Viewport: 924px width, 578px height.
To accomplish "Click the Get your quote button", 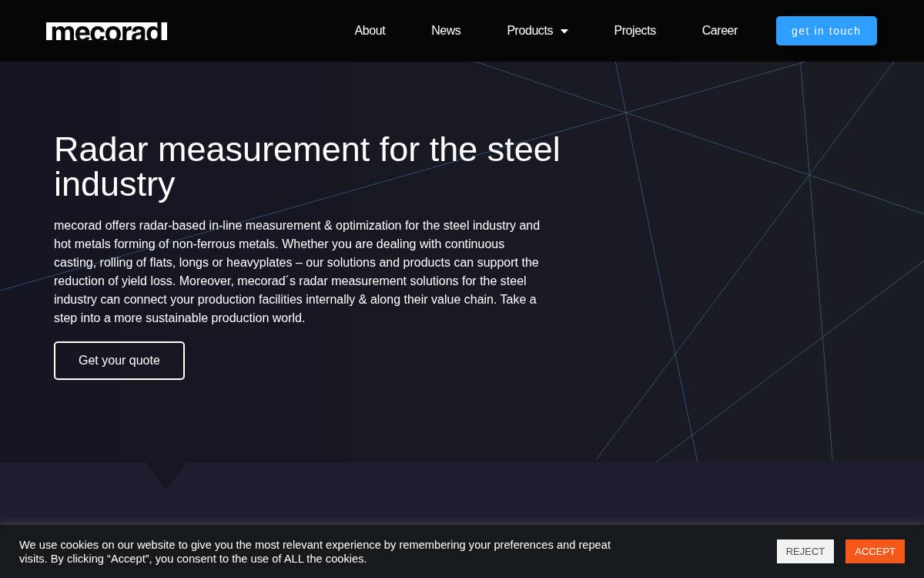I will click(x=119, y=361).
